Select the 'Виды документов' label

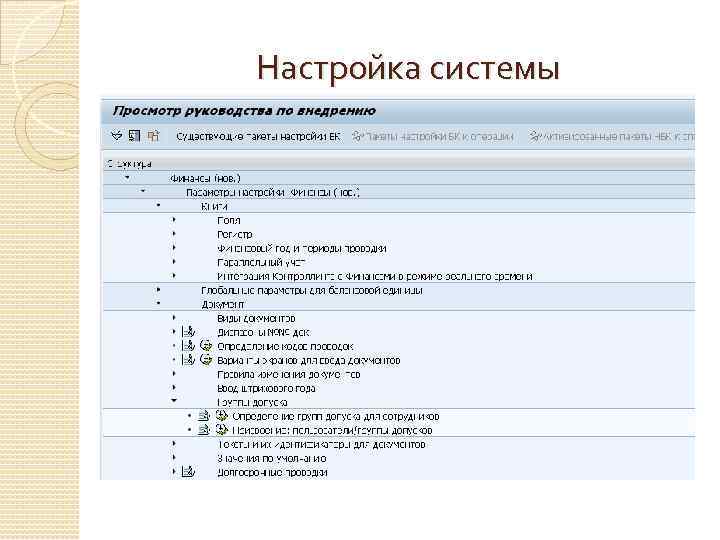[256, 319]
